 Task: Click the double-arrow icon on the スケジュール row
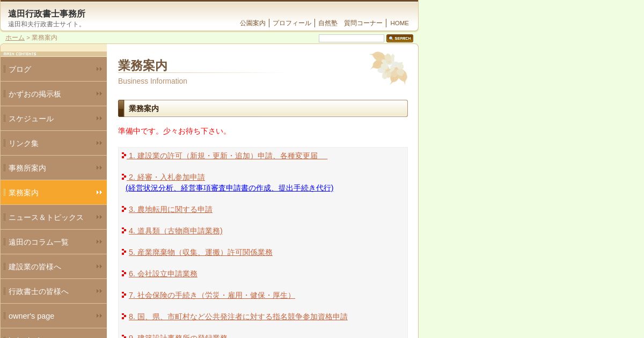(99, 119)
